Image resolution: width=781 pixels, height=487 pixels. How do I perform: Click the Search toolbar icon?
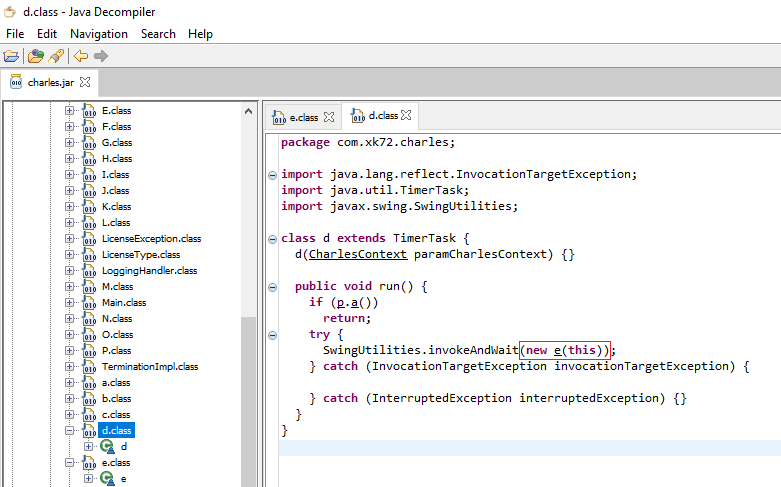(56, 56)
